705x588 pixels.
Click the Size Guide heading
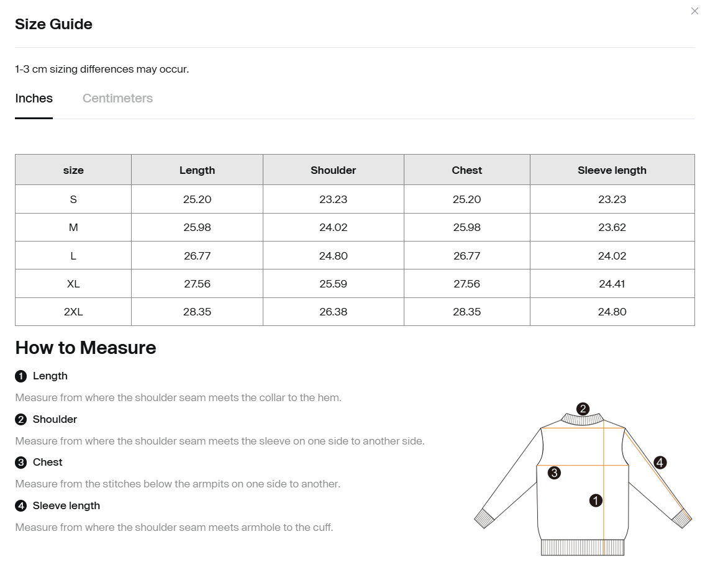[53, 24]
